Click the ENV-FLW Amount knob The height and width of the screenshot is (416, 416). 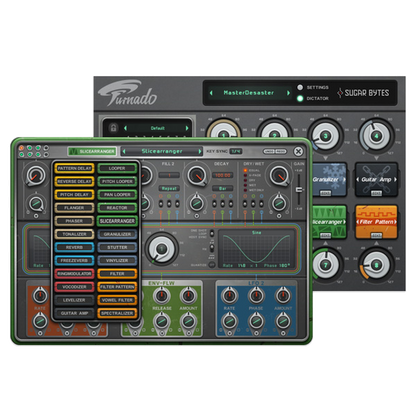pyautogui.click(x=188, y=295)
